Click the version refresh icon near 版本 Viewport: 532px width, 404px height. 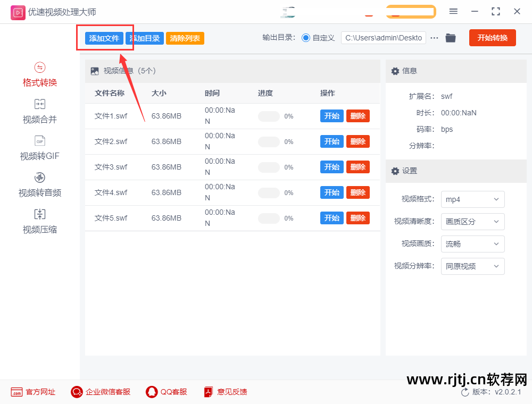(465, 392)
